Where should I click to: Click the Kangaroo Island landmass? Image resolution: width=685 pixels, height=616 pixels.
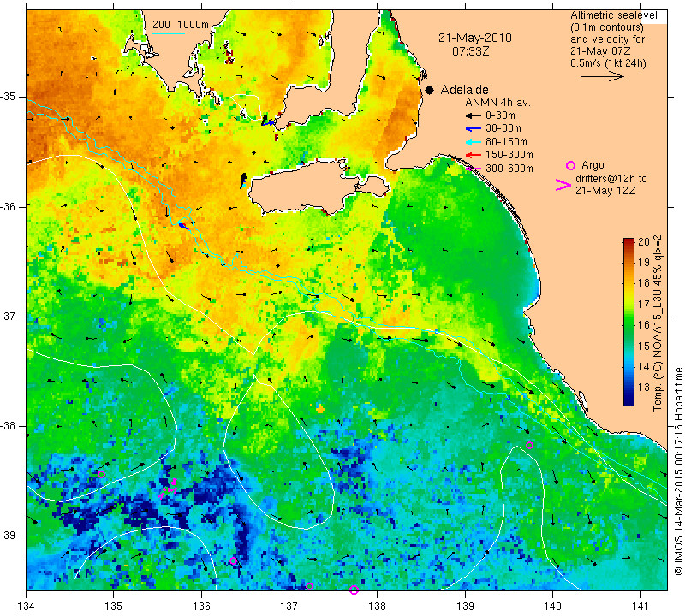pyautogui.click(x=306, y=187)
